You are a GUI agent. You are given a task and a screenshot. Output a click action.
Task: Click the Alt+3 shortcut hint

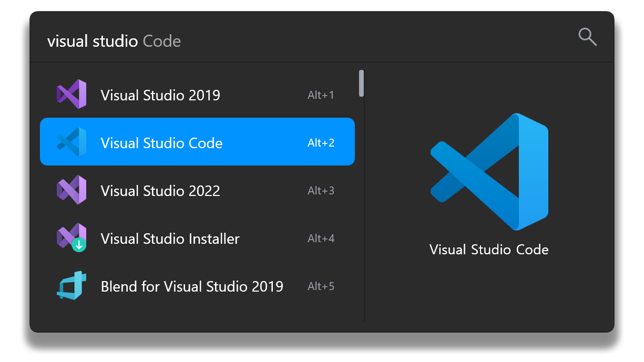click(321, 191)
